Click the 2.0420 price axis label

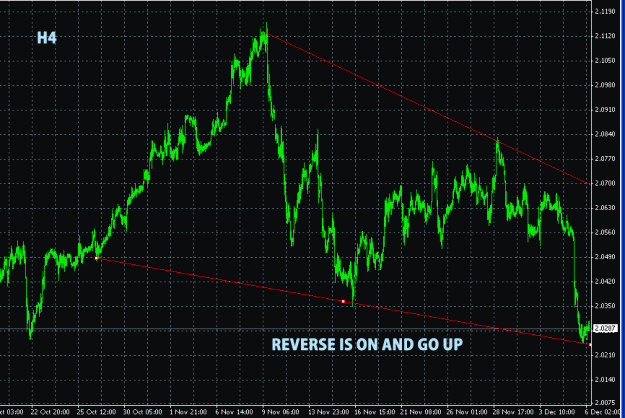click(x=605, y=281)
